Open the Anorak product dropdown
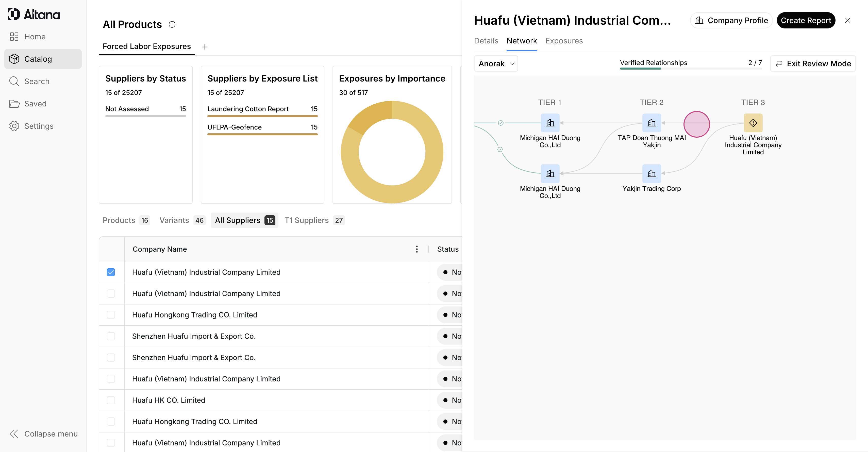 [496, 64]
